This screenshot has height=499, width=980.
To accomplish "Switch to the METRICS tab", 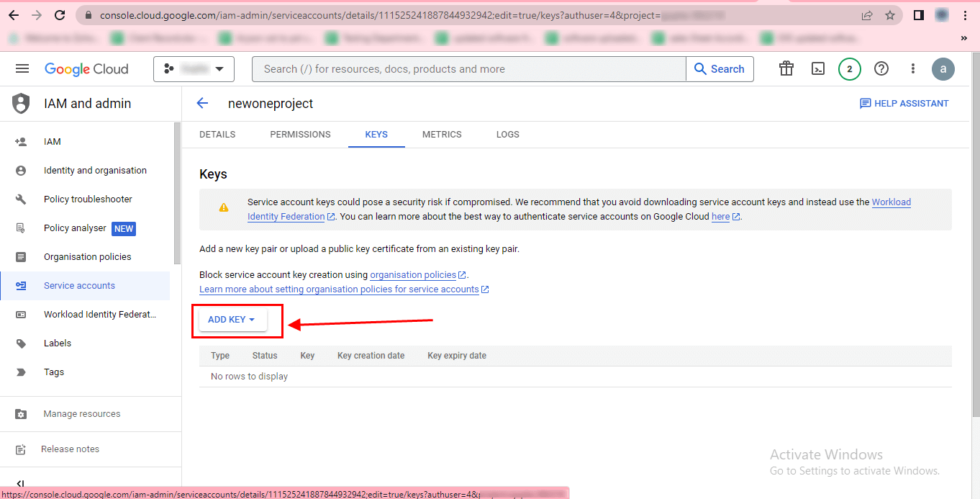I will (x=442, y=135).
